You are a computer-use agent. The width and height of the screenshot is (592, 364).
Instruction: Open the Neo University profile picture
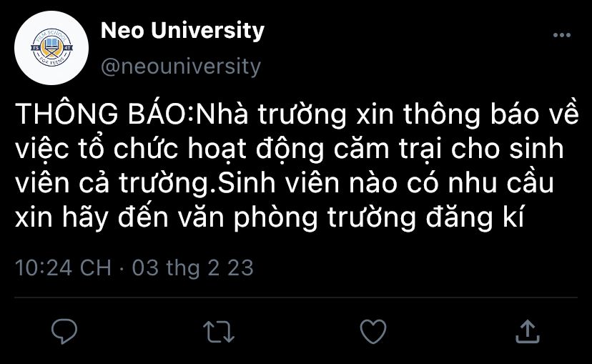(51, 48)
